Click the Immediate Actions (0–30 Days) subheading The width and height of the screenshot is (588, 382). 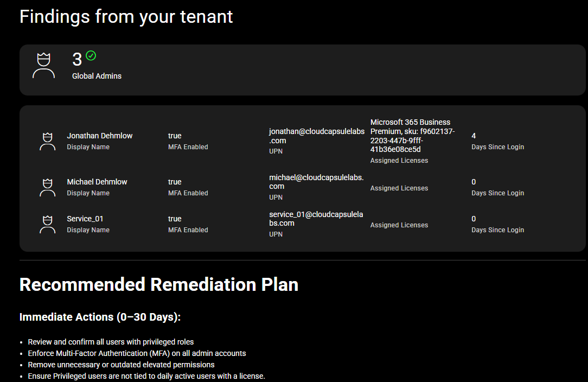[100, 317]
